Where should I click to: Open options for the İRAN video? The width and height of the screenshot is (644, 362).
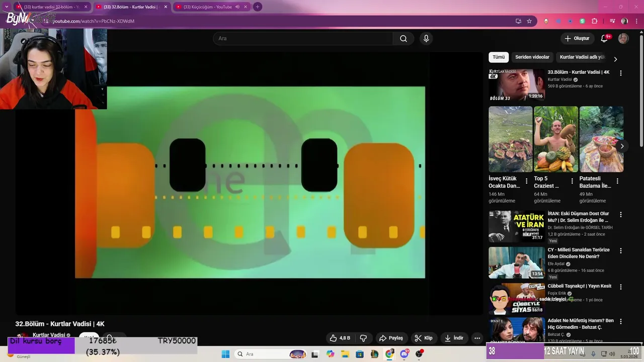(x=620, y=215)
